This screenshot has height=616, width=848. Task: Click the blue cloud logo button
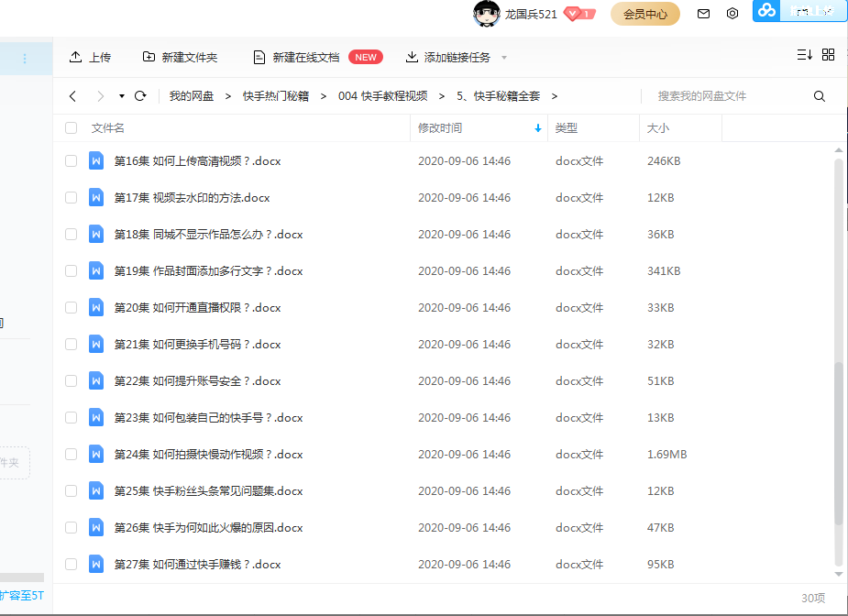pyautogui.click(x=766, y=10)
